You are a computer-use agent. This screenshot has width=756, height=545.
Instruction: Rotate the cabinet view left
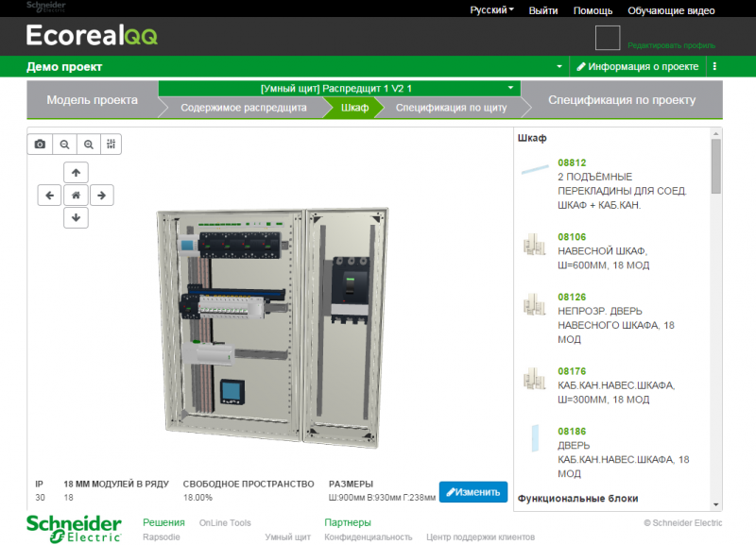pos(50,196)
